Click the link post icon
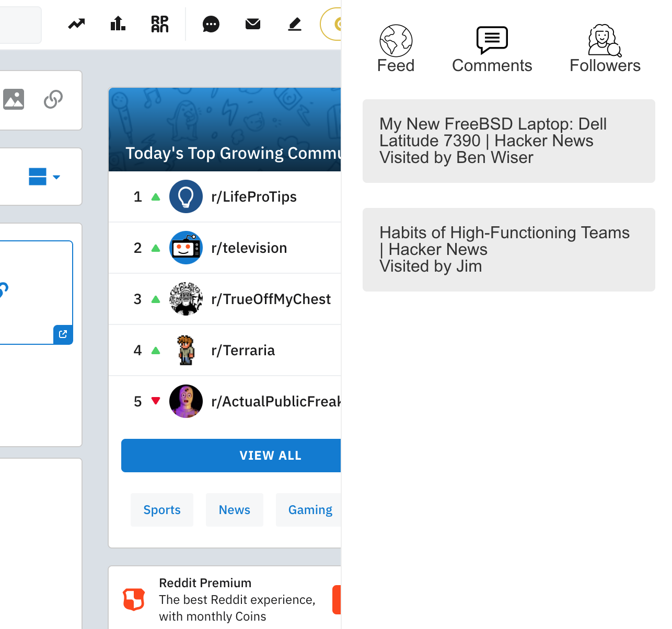672x629 pixels. point(53,99)
